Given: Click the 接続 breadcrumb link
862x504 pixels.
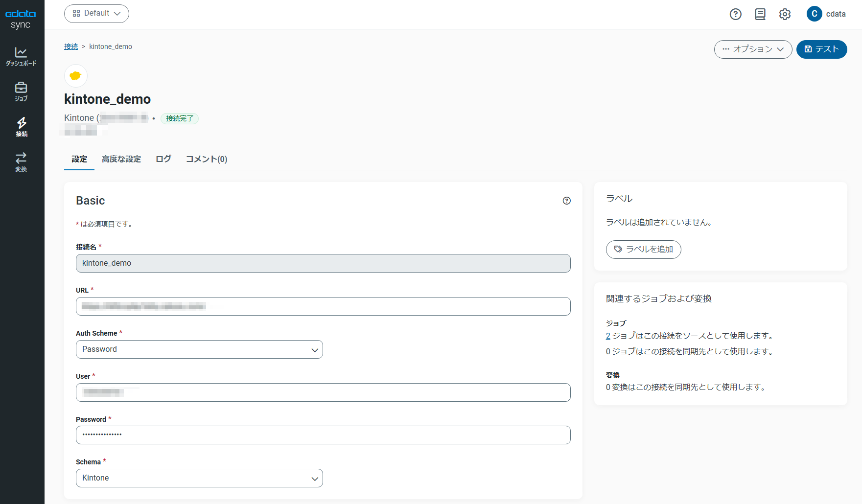Looking at the screenshot, I should 71,46.
